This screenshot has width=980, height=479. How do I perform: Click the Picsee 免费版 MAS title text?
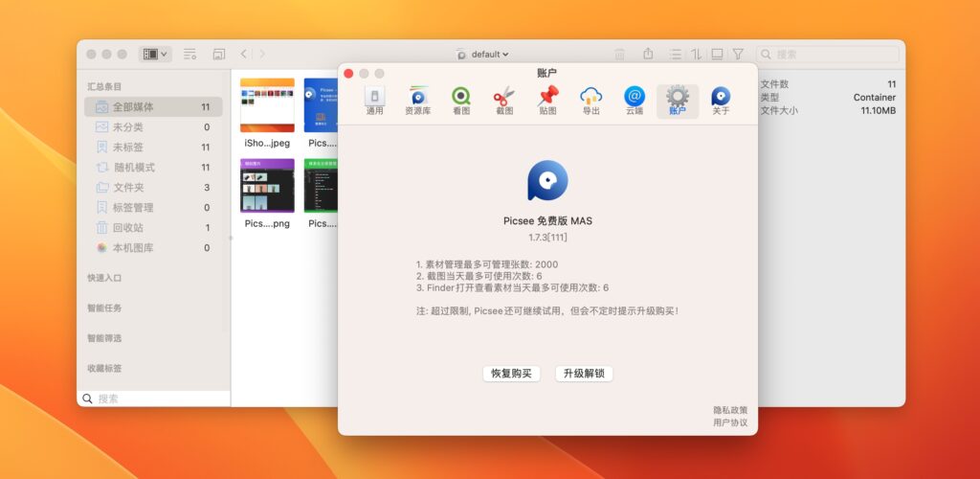[547, 220]
